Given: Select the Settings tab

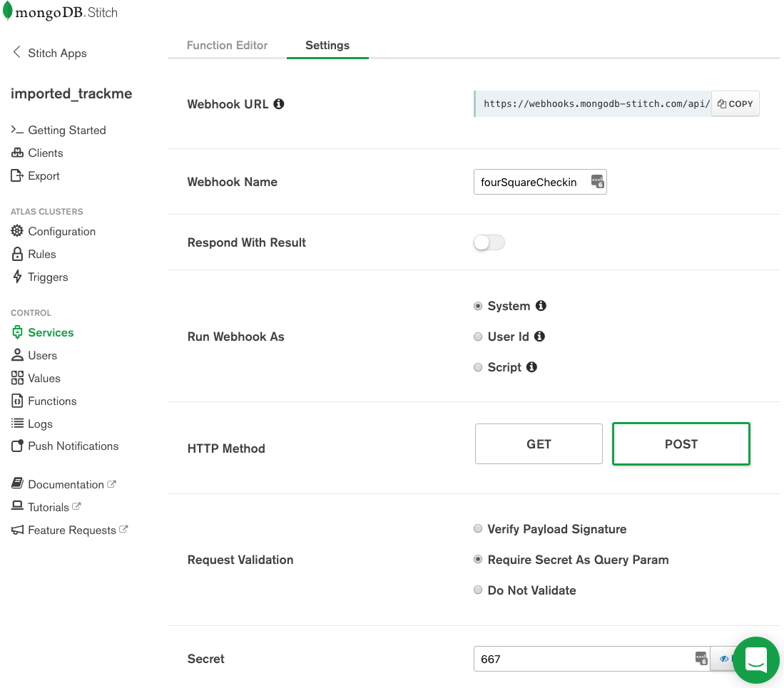Looking at the screenshot, I should click(327, 45).
